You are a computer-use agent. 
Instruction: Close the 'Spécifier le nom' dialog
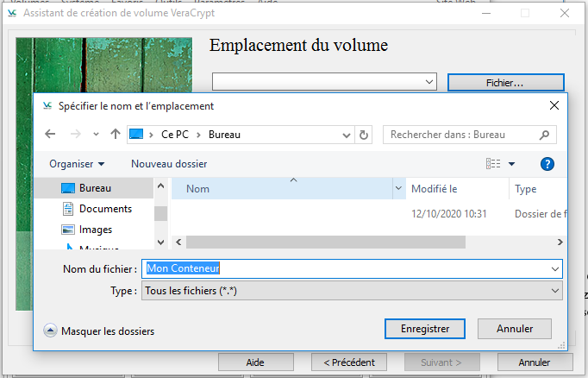pos(554,105)
